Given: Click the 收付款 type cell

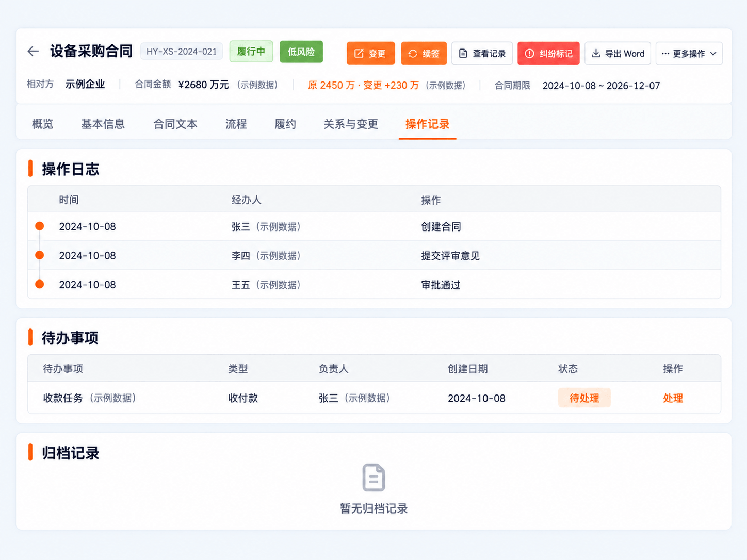Looking at the screenshot, I should (x=243, y=398).
